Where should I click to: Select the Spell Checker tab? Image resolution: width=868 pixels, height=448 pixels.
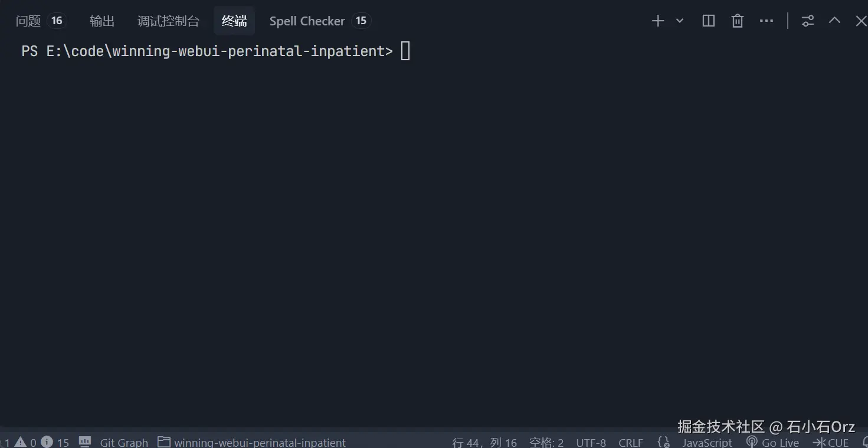pos(307,21)
